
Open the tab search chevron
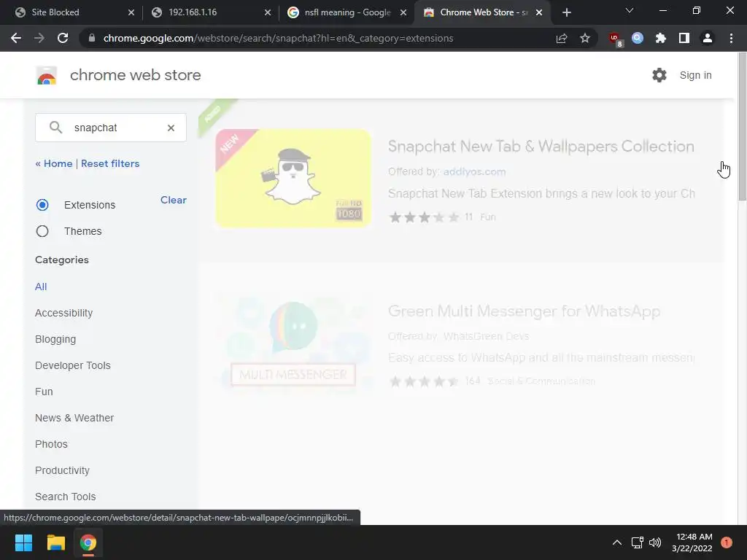coord(630,10)
